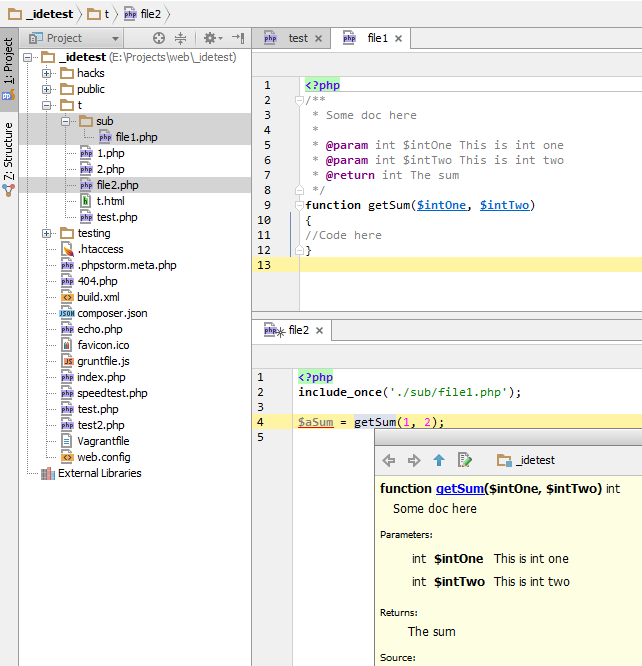The width and height of the screenshot is (642, 666).
Task: Close the test editor tab
Action: tap(318, 39)
